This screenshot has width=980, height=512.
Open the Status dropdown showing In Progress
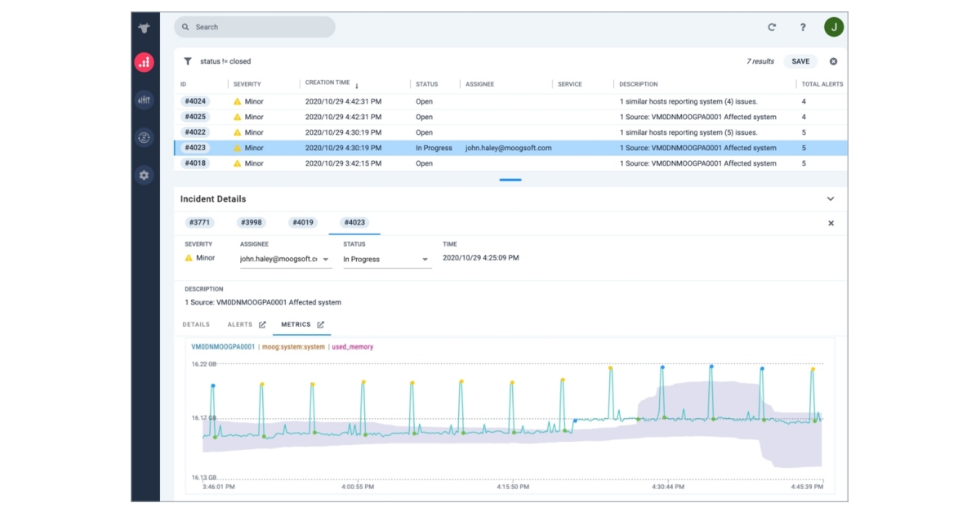tap(425, 257)
